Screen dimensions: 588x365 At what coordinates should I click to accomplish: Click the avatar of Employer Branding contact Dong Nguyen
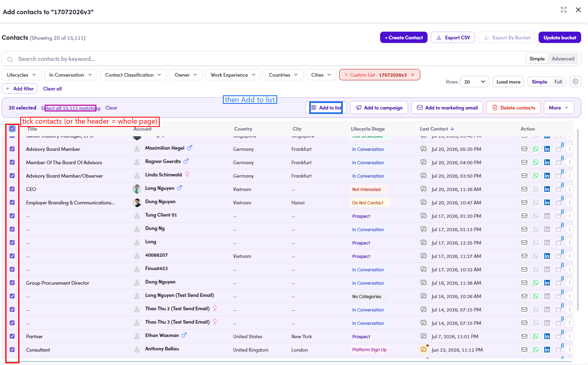(x=137, y=202)
